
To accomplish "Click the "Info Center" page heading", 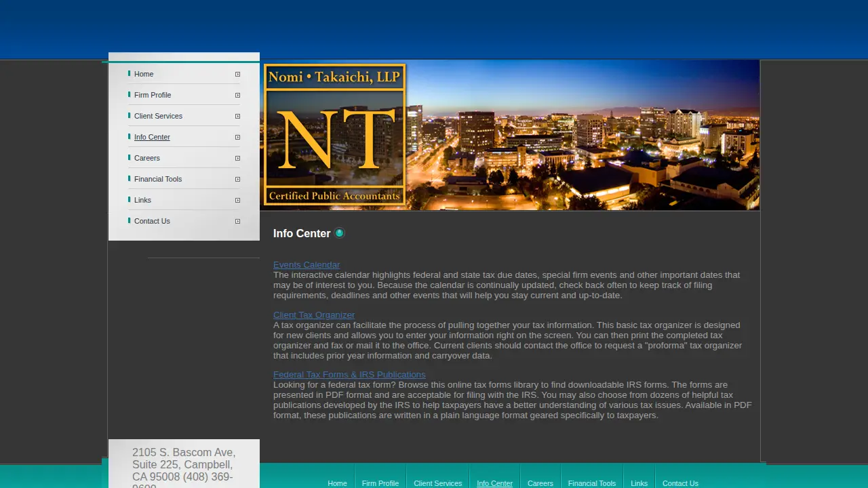I will [x=302, y=233].
